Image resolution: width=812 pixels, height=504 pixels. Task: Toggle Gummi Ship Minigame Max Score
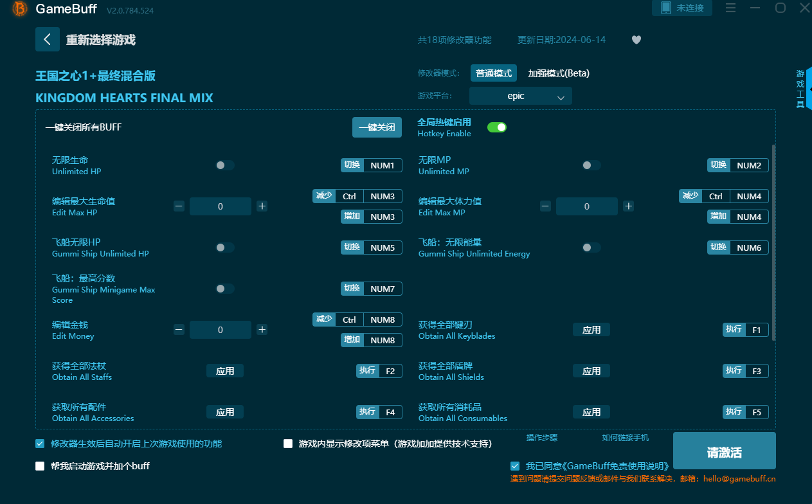[x=225, y=289]
